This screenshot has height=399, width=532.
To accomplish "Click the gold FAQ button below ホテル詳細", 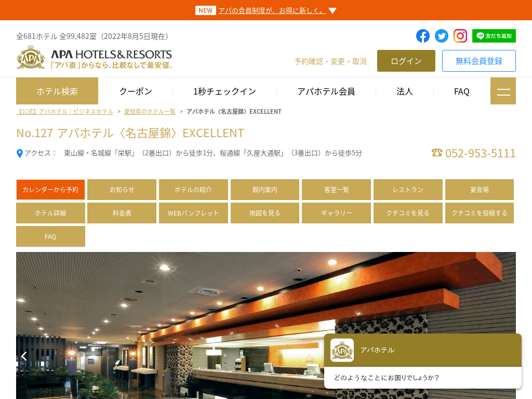I will [50, 236].
